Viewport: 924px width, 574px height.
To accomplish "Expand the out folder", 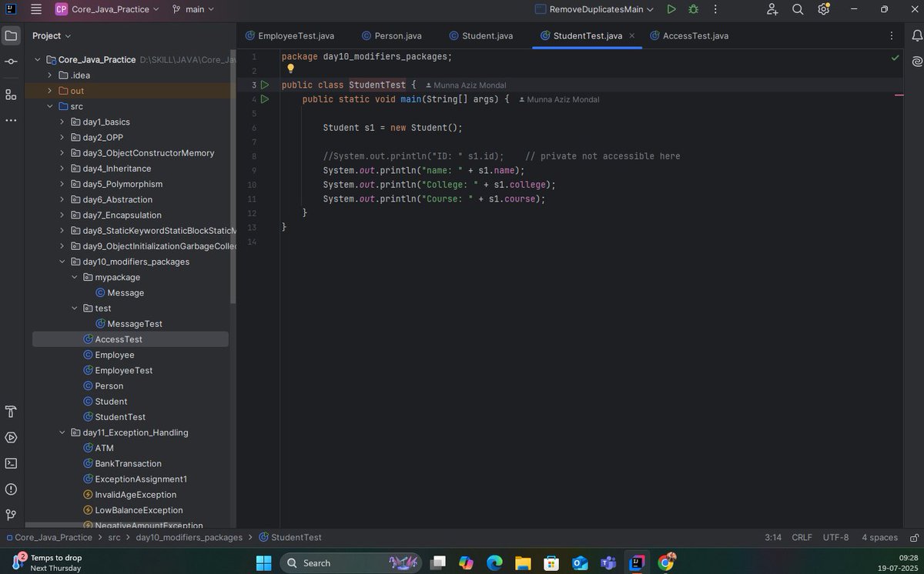I will 51,91.
